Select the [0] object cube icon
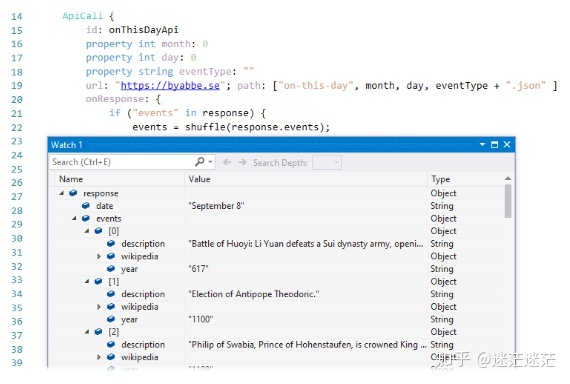The width and height of the screenshot is (570, 384). [x=99, y=231]
